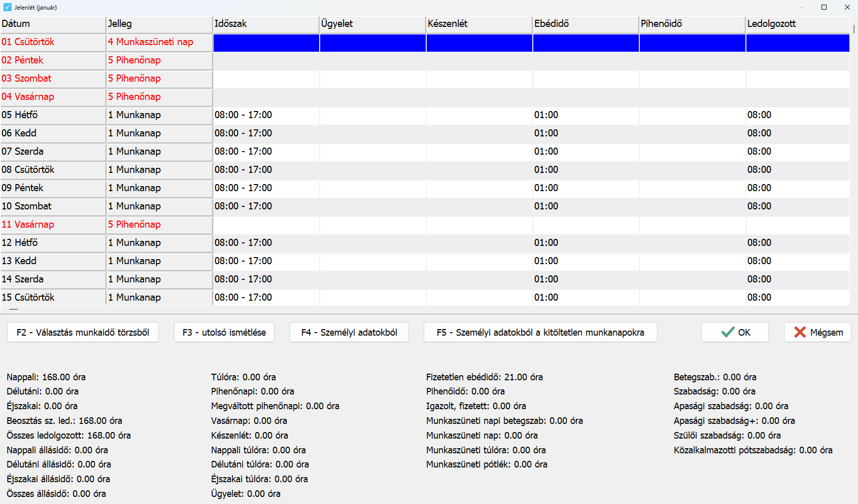Click empty Ügyelet cell for 12 Hétfő
The height and width of the screenshot is (504, 858).
[x=372, y=243]
